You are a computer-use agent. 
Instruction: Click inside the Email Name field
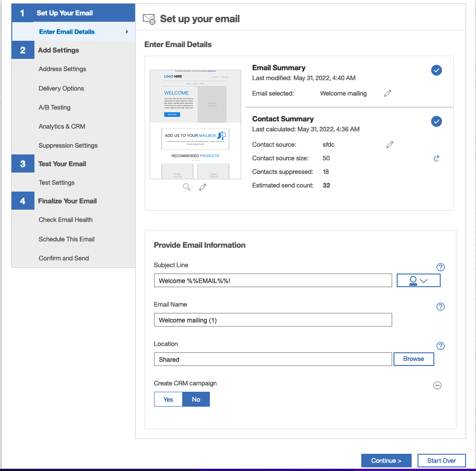coord(273,320)
